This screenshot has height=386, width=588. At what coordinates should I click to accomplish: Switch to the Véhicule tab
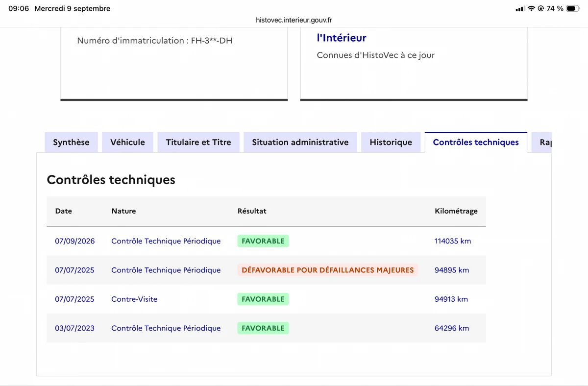(127, 142)
